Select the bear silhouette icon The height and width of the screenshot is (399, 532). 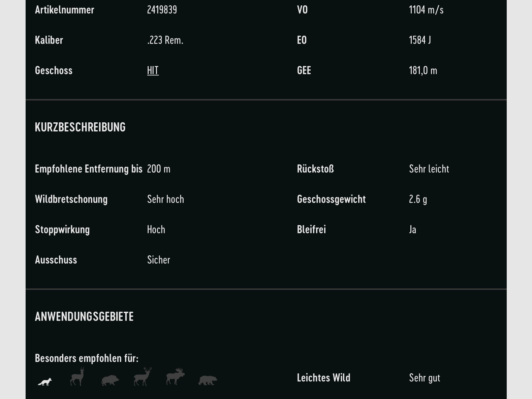pyautogui.click(x=208, y=380)
